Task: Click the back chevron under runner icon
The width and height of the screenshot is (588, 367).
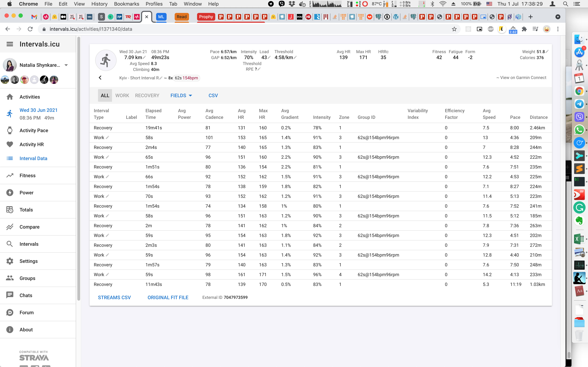Action: click(100, 78)
